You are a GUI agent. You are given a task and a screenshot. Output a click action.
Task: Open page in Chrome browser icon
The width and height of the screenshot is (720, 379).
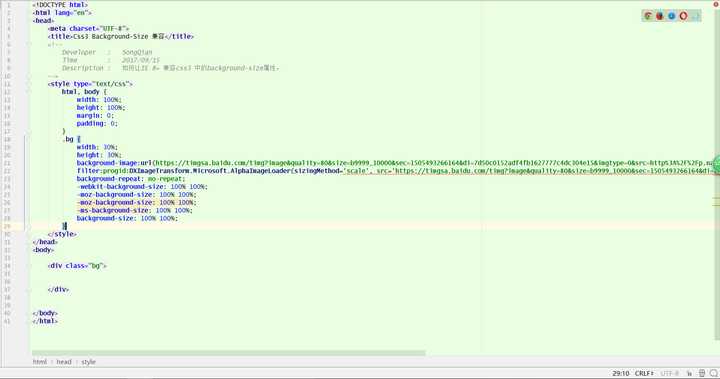click(x=648, y=16)
